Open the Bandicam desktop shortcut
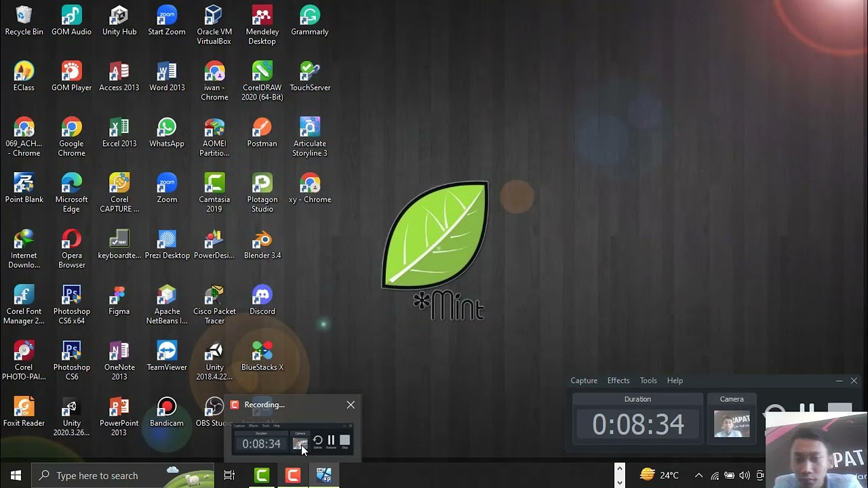Image resolution: width=868 pixels, height=488 pixels. pyautogui.click(x=167, y=412)
